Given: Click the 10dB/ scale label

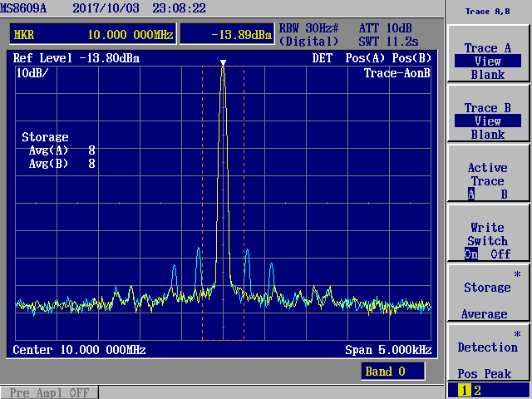Looking at the screenshot, I should [x=32, y=72].
